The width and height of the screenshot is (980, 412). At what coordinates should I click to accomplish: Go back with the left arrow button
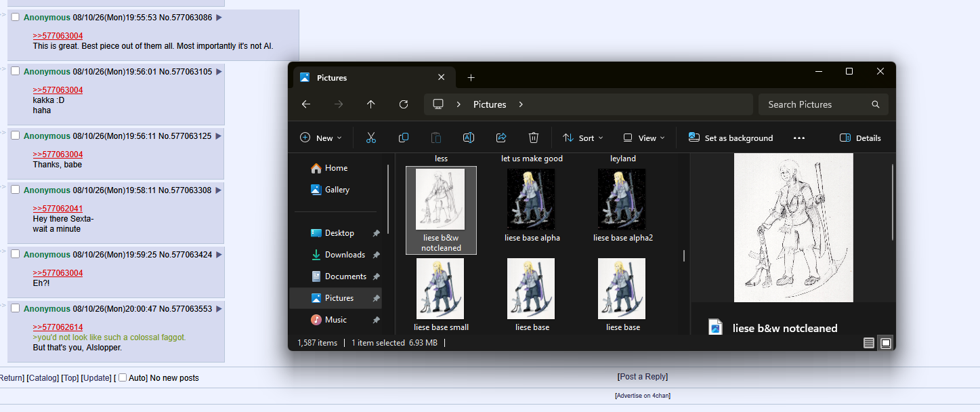coord(305,104)
